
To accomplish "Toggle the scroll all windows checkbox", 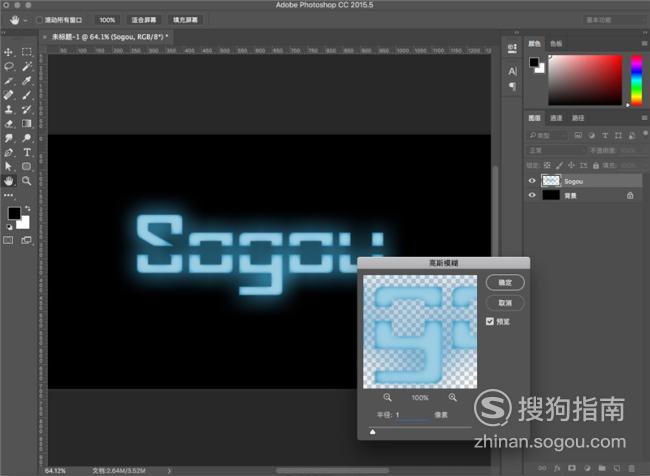I will coord(39,20).
